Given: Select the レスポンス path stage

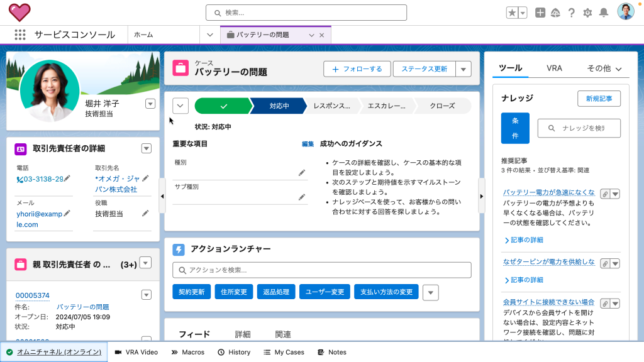Looking at the screenshot, I should point(332,106).
